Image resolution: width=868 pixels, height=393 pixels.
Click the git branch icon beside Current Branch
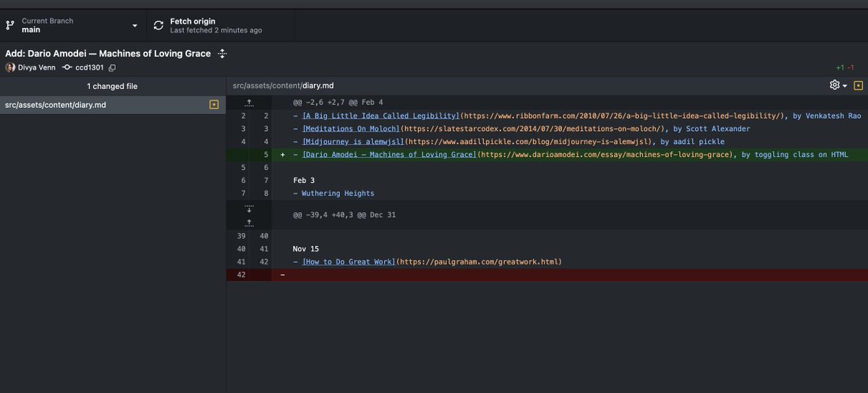pyautogui.click(x=10, y=25)
